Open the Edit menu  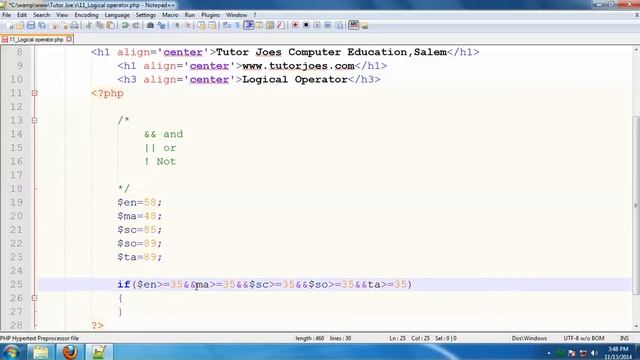tap(22, 15)
